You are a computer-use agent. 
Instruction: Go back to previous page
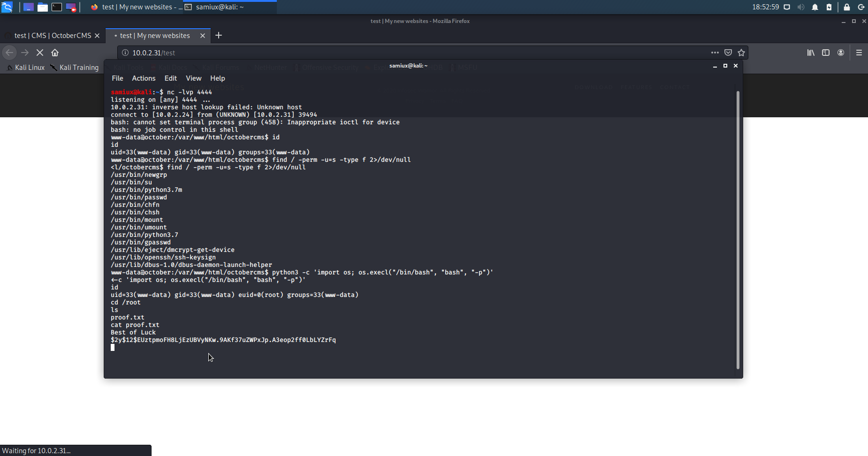click(x=9, y=53)
